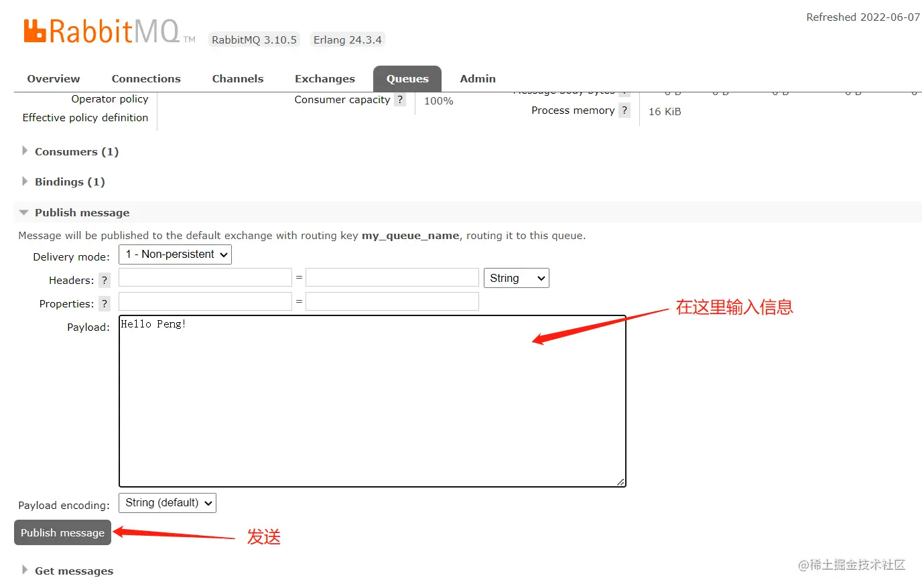Click the 100% consumer capacity value
922x588 pixels.
[x=439, y=101]
